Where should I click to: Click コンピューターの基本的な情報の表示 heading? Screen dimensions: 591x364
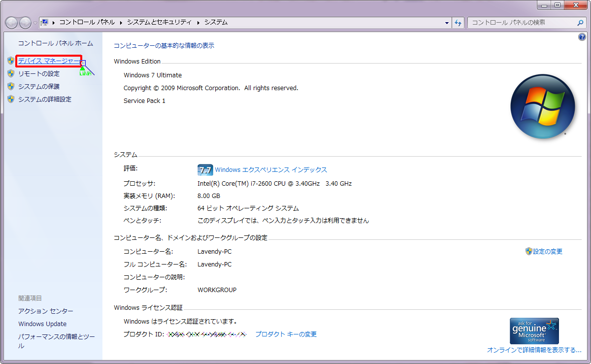tap(164, 45)
